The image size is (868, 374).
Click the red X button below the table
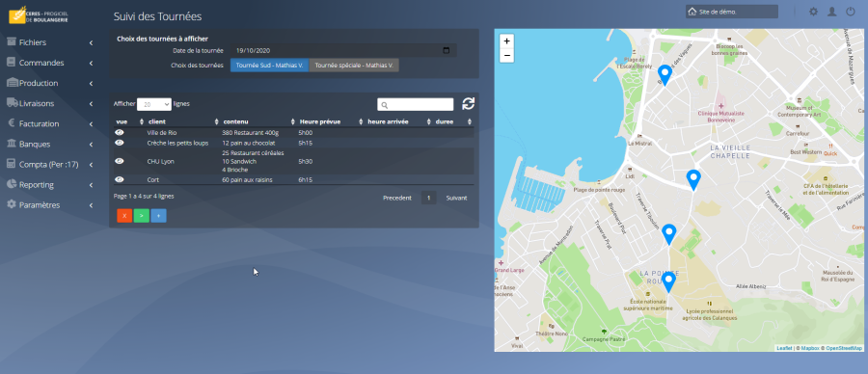pos(124,216)
